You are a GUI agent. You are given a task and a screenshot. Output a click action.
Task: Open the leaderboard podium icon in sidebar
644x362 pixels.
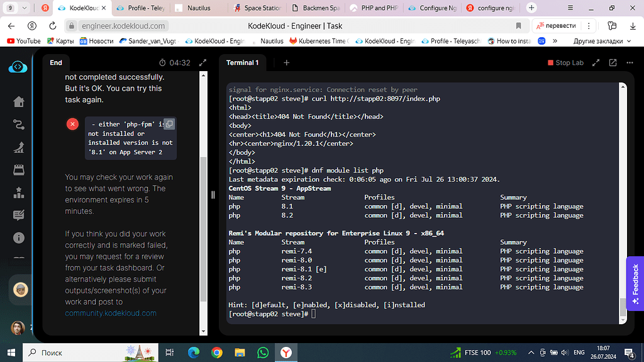point(18,193)
